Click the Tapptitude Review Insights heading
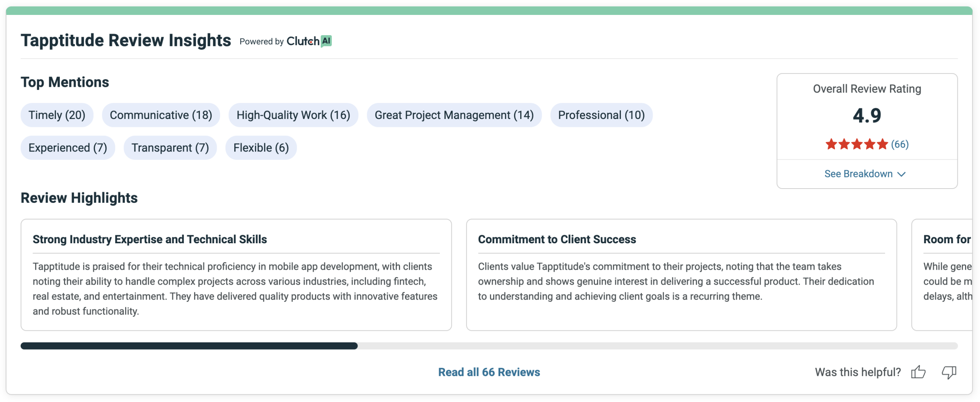980x402 pixels. [126, 40]
